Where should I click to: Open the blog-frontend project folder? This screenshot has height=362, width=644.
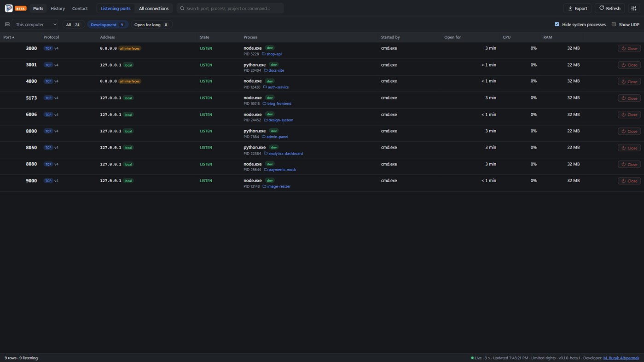point(277,103)
